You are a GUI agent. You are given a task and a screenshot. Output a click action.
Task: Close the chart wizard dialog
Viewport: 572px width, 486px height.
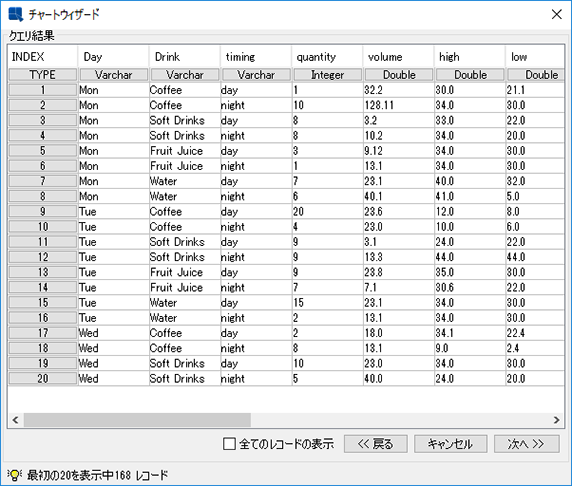click(x=557, y=14)
